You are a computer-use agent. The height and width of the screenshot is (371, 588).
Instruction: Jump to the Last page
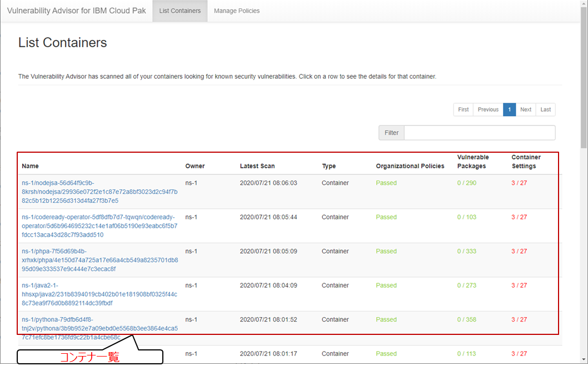click(x=546, y=109)
